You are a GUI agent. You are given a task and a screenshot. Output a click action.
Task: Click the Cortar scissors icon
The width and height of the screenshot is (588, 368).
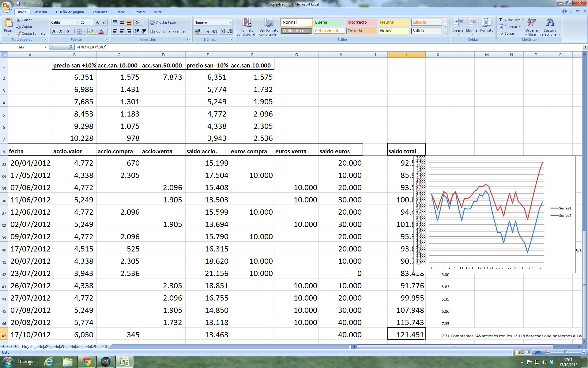pos(19,20)
